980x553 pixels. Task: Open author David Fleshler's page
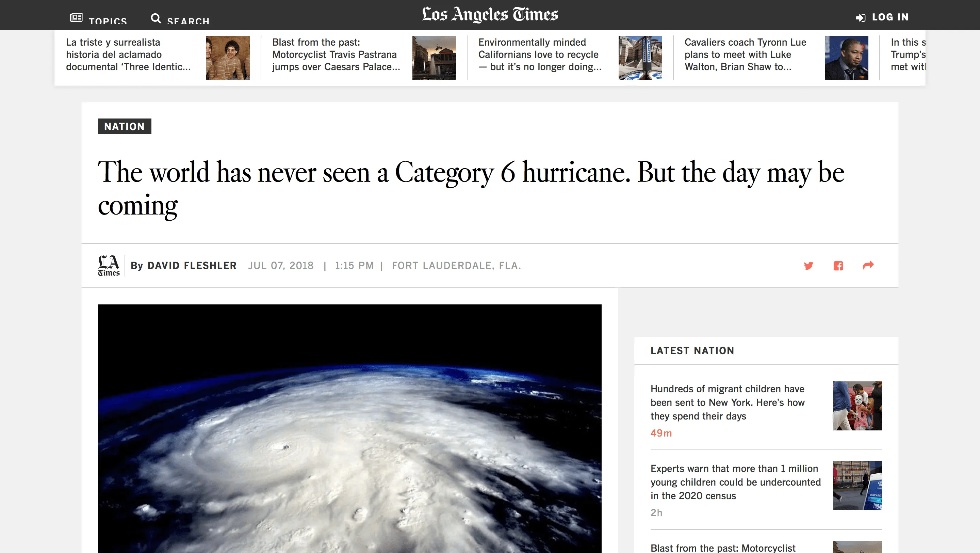pos(192,266)
